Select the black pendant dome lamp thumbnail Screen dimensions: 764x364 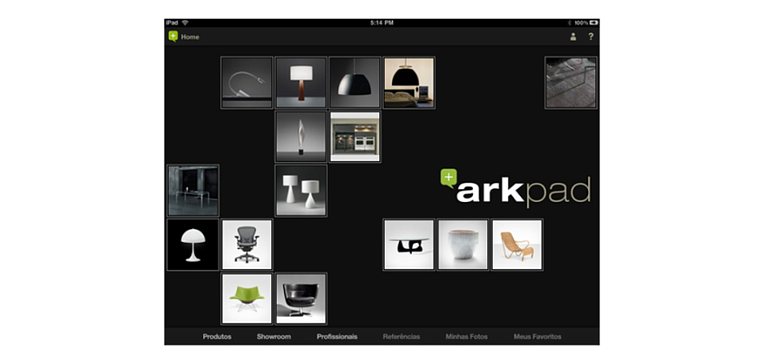point(355,82)
